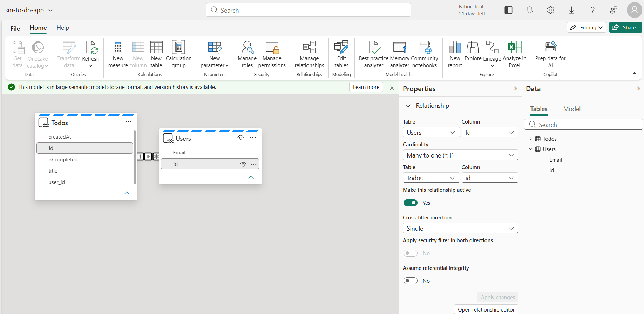Toggle visibility eye on Users table header

240,138
